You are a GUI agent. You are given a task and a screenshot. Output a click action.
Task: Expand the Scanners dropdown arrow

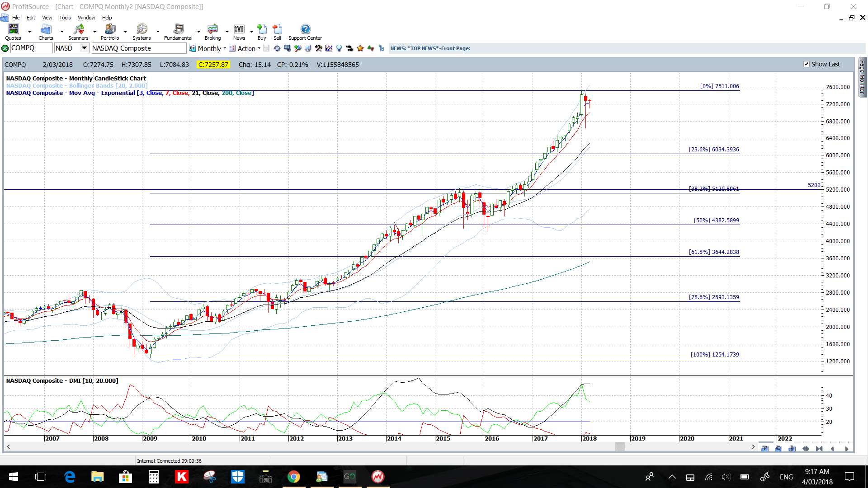pos(94,32)
